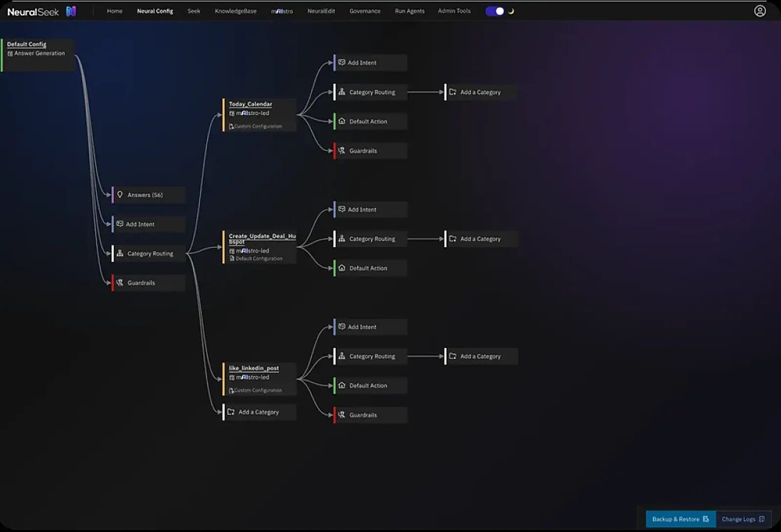
Task: Click Default Action icon under Create_Update_Deal_Hubspot
Action: pos(342,268)
